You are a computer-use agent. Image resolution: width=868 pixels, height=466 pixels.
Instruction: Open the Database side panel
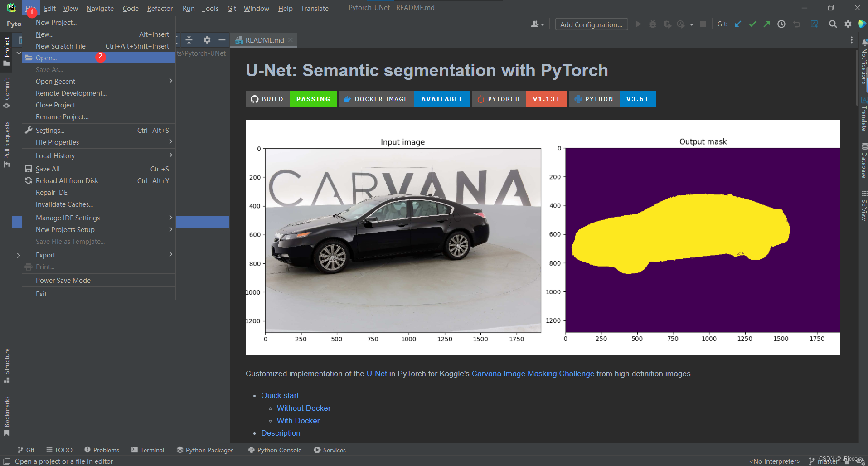point(864,161)
